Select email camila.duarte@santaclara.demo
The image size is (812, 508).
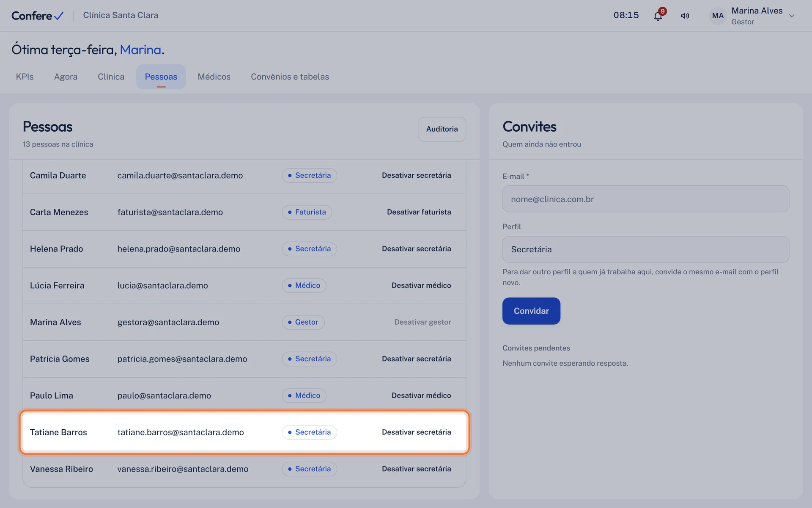(x=180, y=175)
